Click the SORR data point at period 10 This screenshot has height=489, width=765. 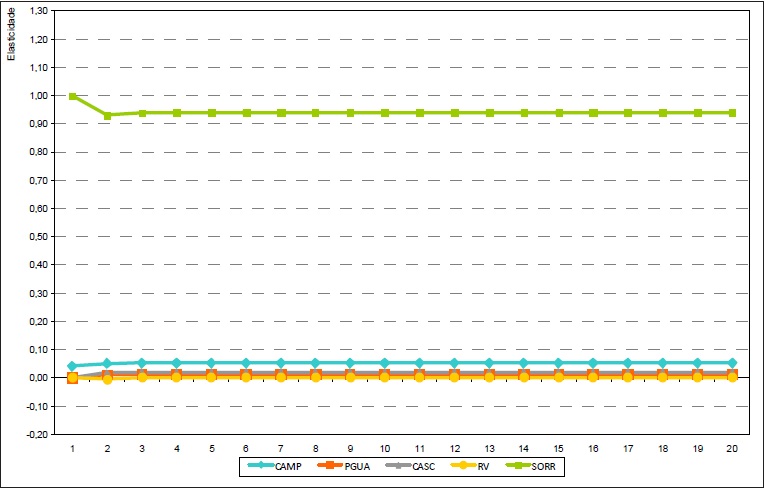pos(385,113)
